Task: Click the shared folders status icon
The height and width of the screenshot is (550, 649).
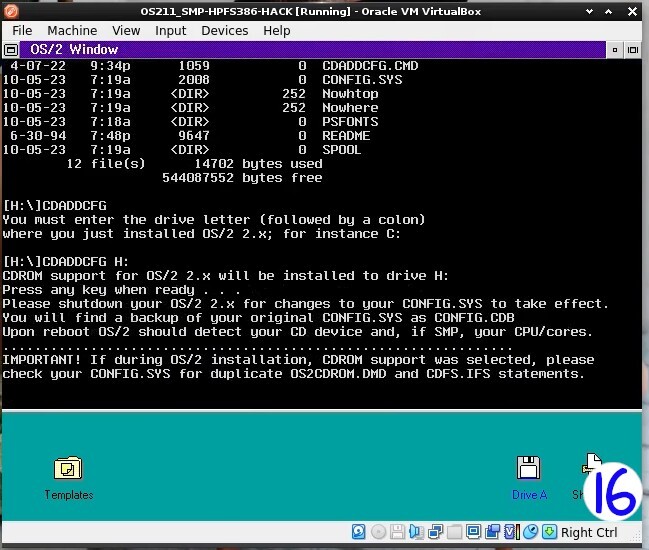Action: tap(454, 532)
